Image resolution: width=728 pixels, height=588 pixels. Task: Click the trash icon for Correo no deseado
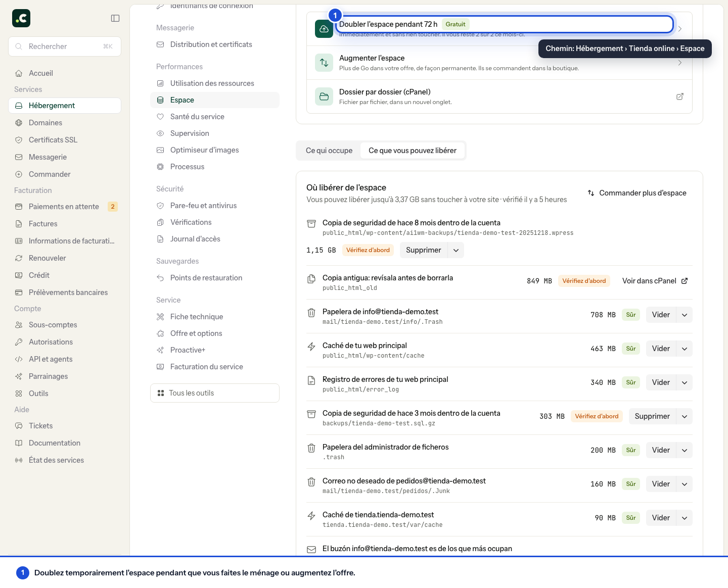(x=311, y=482)
